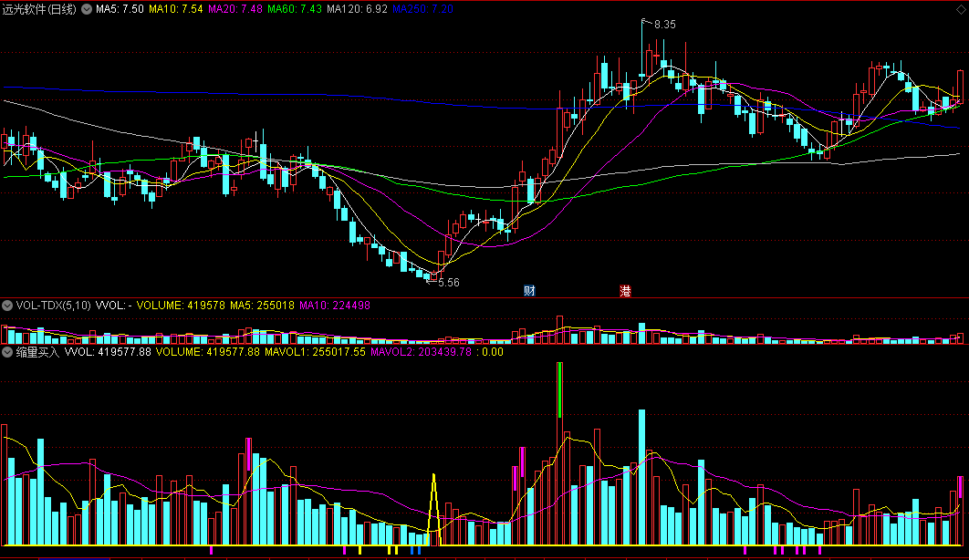This screenshot has width=969, height=560.
Task: Click the VOLUME: 419578 value
Action: coord(181,305)
